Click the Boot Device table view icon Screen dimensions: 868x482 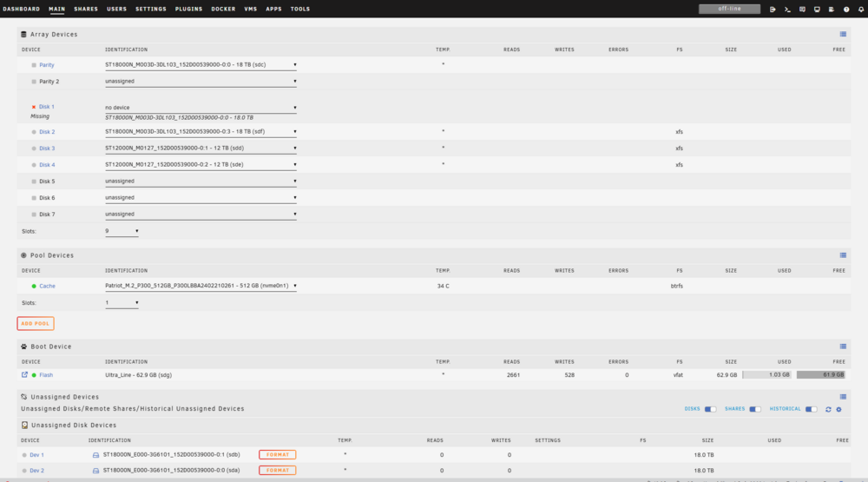(843, 347)
